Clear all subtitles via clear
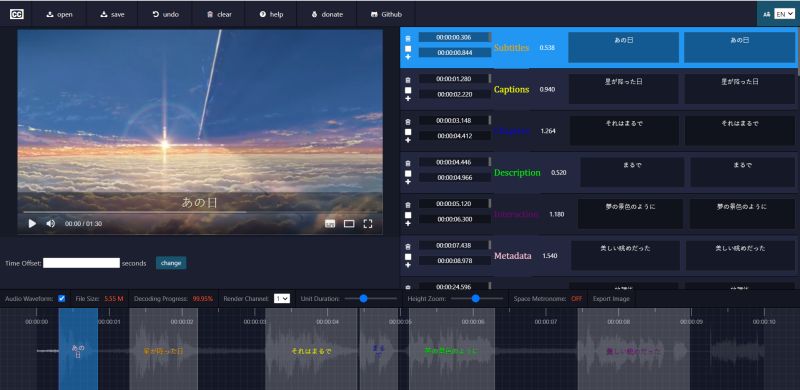800x390 pixels. pos(219,14)
